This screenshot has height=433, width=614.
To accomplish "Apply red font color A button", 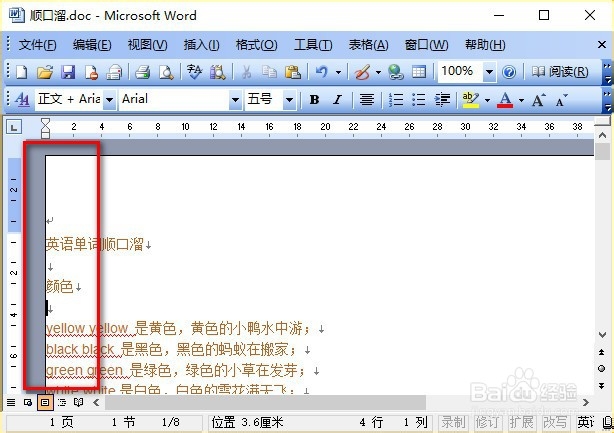I will pos(505,100).
